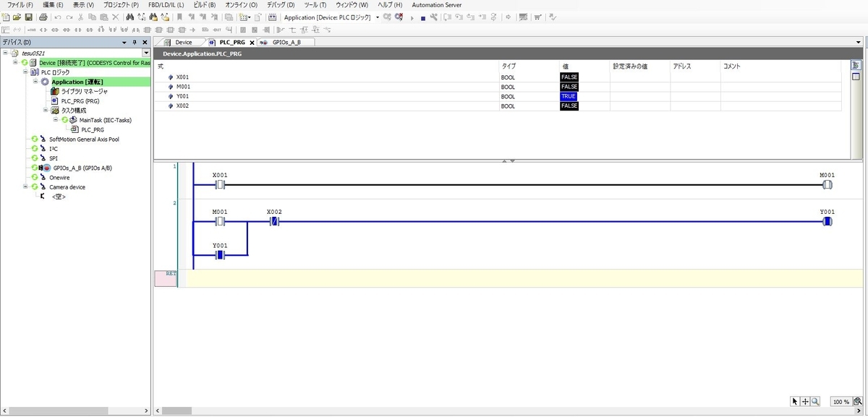Click the prepared value cell for X001
868x417 pixels.
pyautogui.click(x=640, y=77)
